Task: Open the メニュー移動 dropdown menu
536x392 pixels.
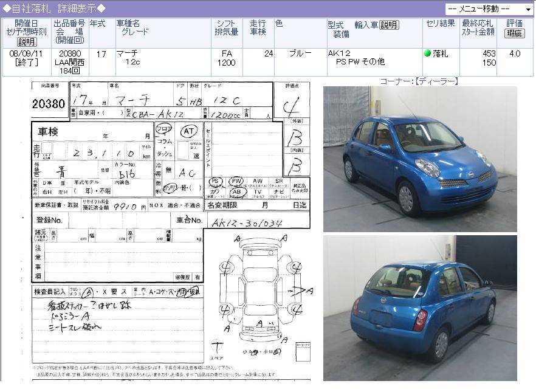Action: 489,9
